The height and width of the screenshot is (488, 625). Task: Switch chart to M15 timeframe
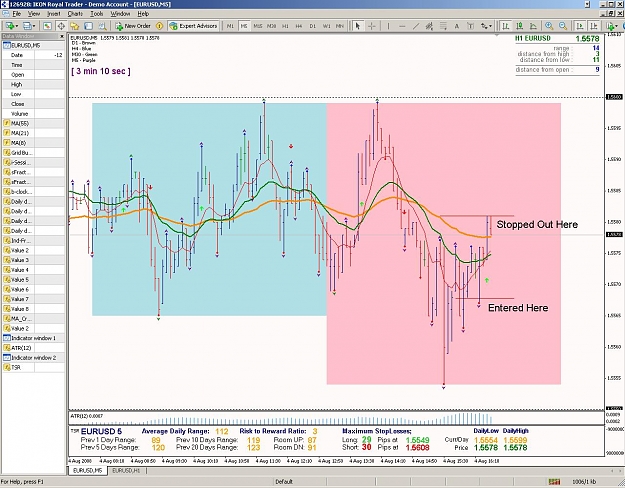tap(258, 26)
